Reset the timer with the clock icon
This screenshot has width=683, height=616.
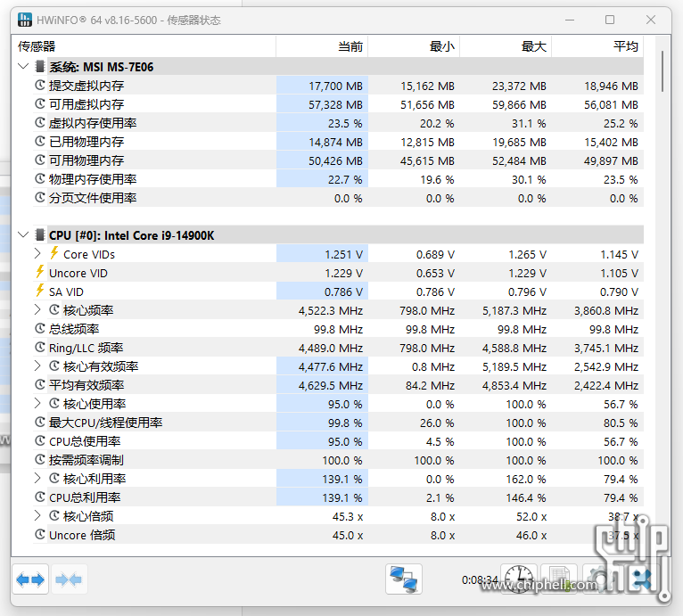tap(519, 579)
